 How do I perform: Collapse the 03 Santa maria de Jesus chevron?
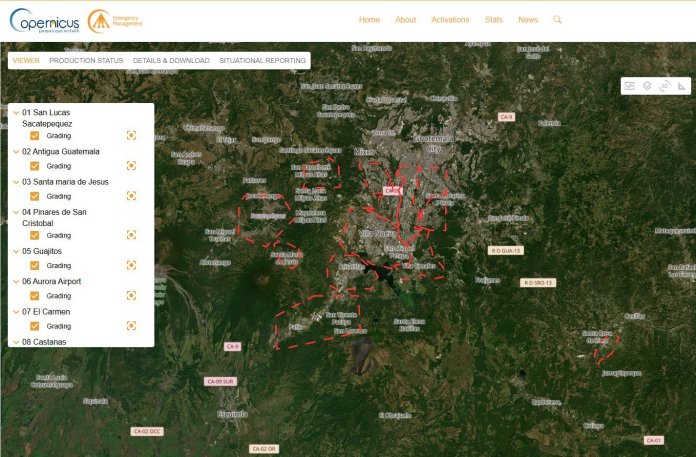point(16,182)
